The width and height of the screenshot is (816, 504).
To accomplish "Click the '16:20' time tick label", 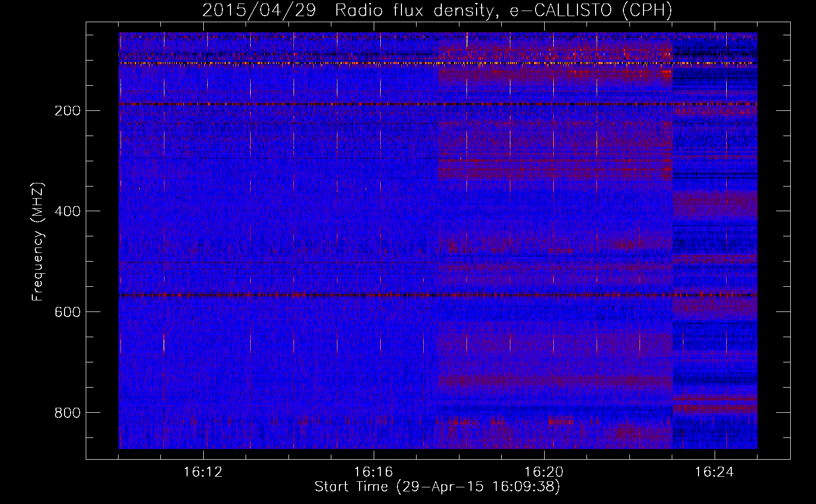I will point(544,472).
